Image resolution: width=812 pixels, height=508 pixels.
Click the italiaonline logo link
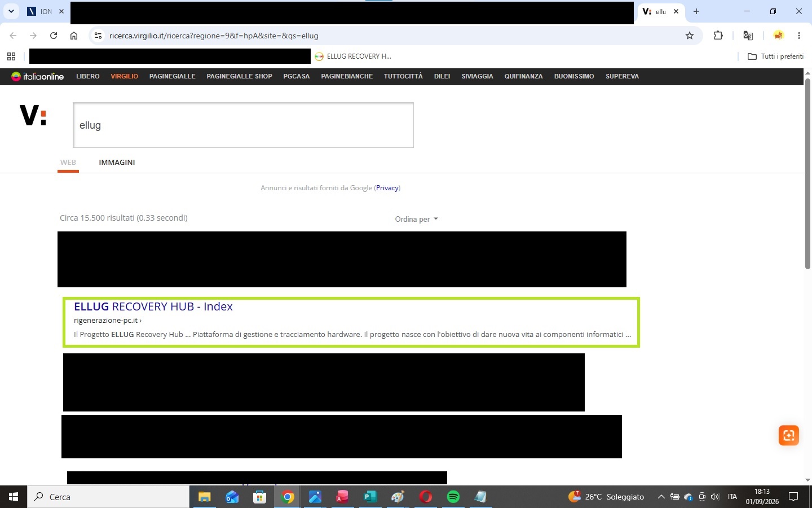click(x=38, y=76)
